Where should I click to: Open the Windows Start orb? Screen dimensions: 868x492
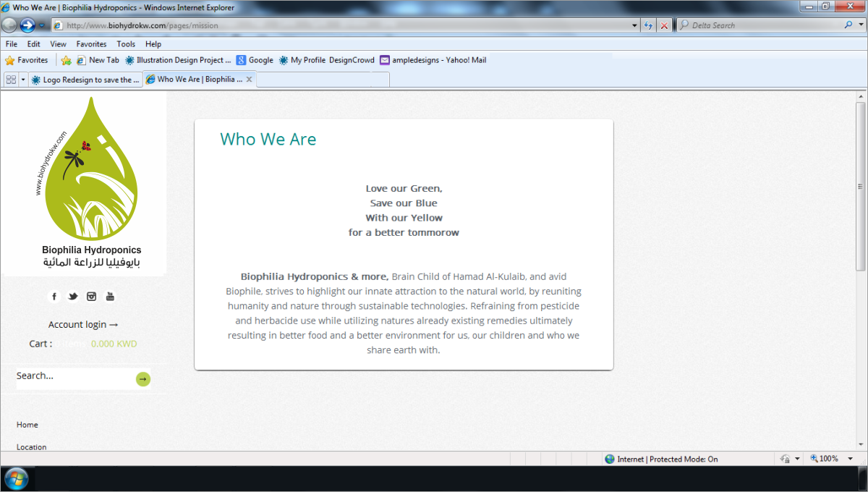pyautogui.click(x=16, y=478)
